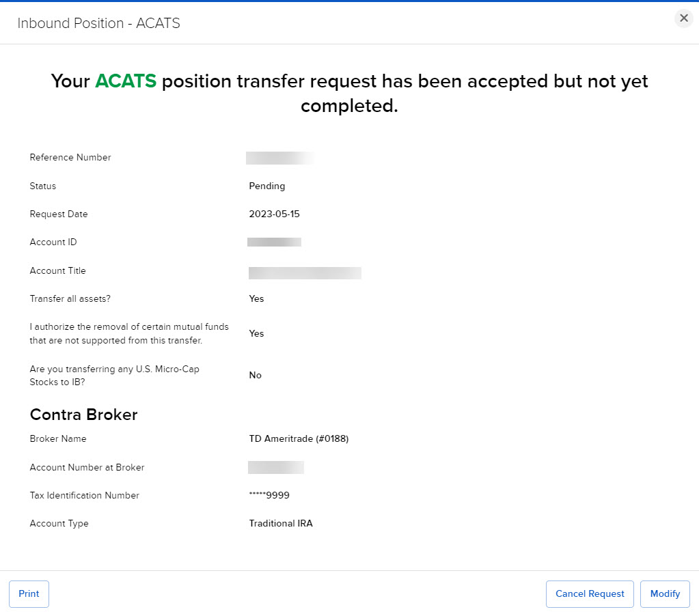Click the No answer for Micro-Cap Stocks

255,376
